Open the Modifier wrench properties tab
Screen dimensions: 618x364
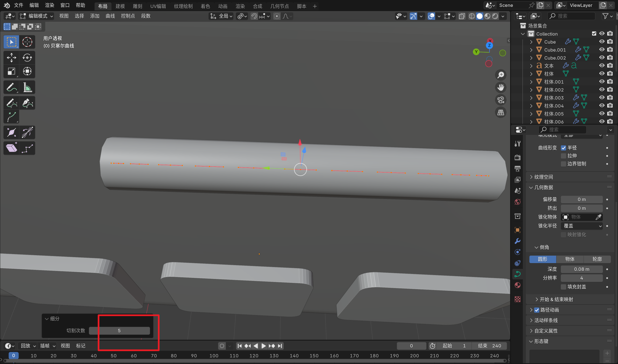pos(518,241)
